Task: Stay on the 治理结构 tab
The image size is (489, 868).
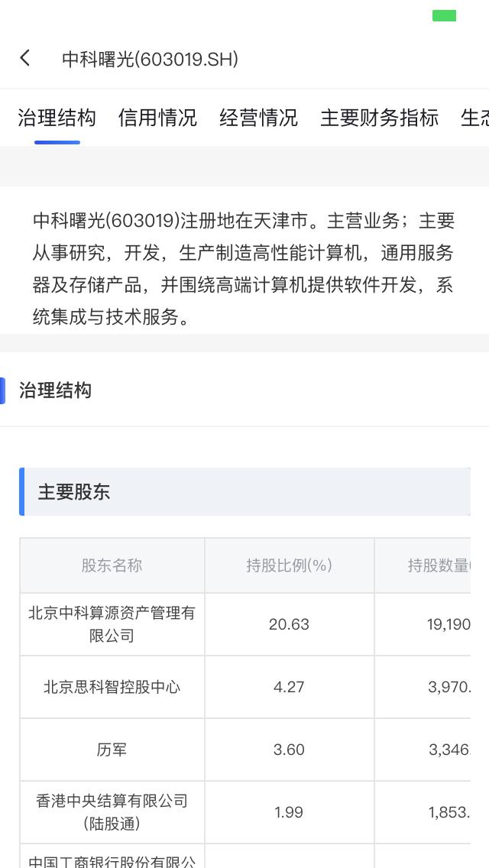Action: [x=57, y=118]
